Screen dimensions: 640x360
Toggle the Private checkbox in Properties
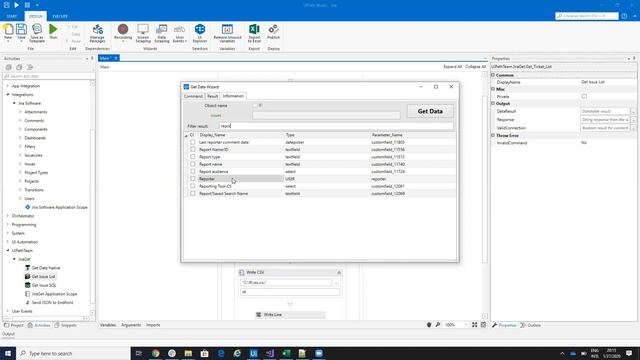(x=584, y=96)
